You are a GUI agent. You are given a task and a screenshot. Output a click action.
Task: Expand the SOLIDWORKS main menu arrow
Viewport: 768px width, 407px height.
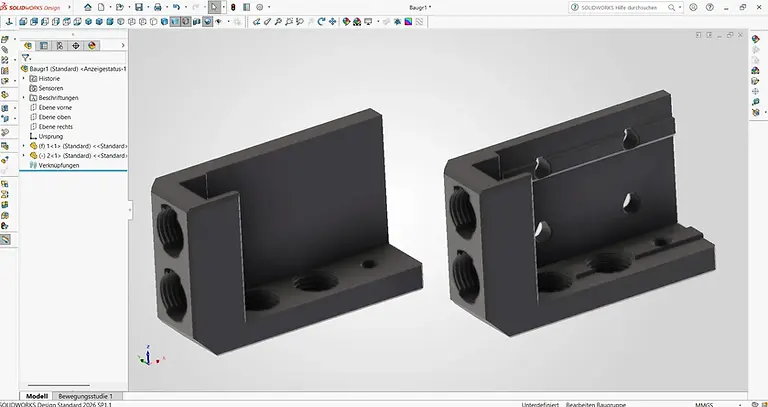(69, 7)
